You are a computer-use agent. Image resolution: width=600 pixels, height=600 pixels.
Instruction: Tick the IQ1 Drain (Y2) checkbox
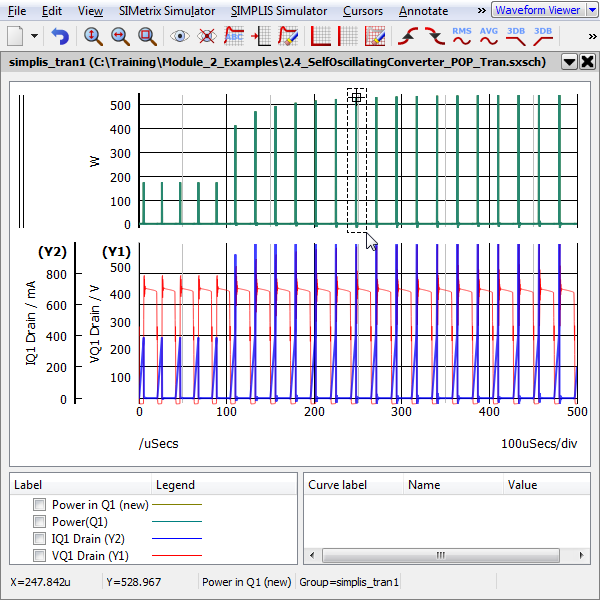[x=40, y=539]
